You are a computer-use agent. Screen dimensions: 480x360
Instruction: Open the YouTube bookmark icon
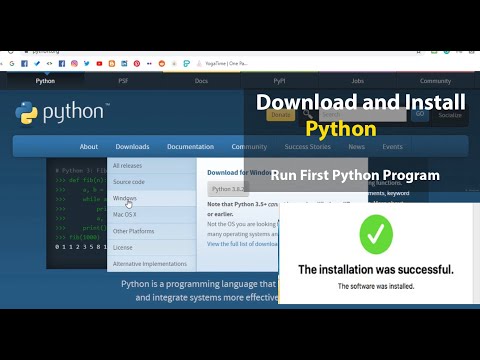(99, 63)
